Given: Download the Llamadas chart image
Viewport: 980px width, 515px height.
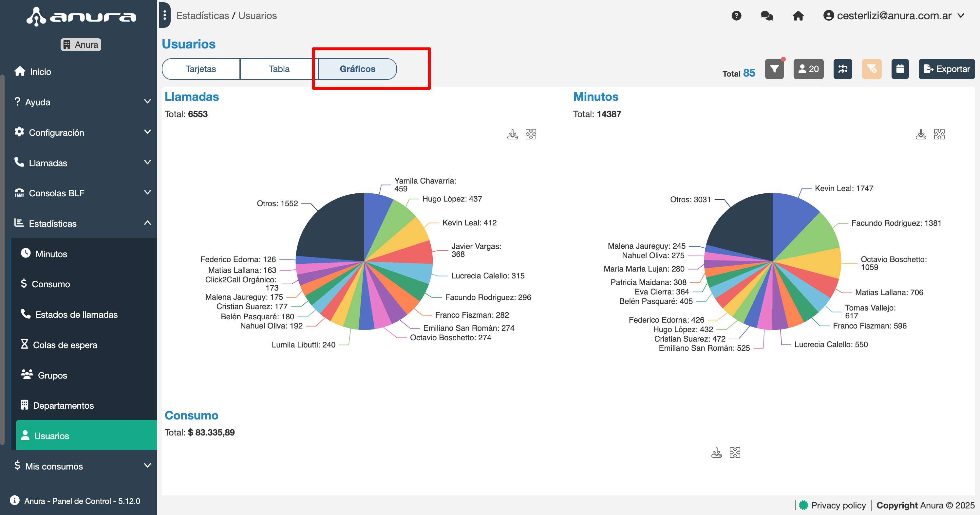Looking at the screenshot, I should [x=513, y=134].
